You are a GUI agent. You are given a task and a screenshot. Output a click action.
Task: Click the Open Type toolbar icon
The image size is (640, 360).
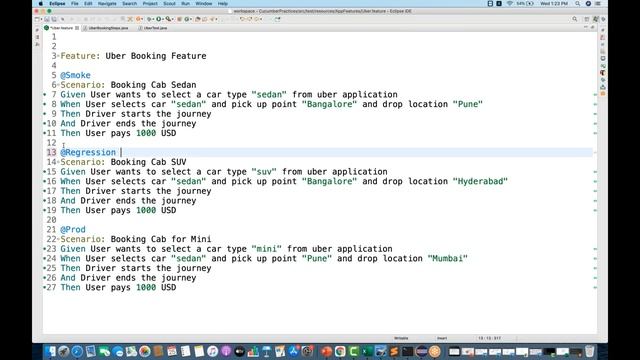(198, 19)
